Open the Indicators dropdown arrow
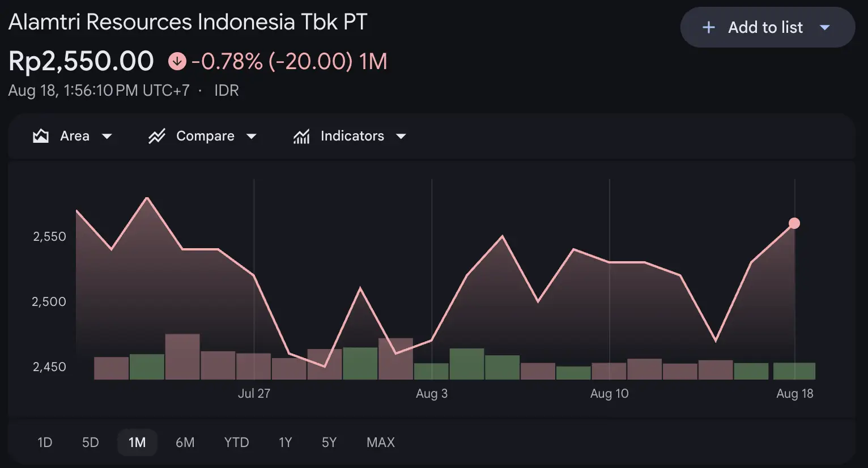Screen dimensions: 868x468 tap(401, 137)
